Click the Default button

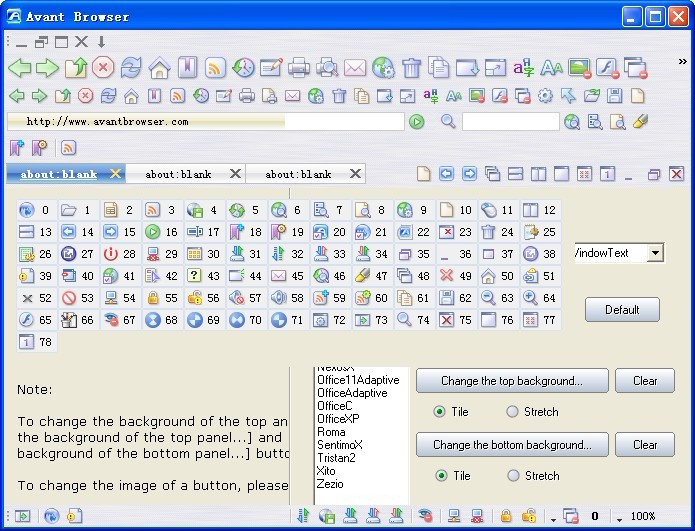click(x=622, y=309)
